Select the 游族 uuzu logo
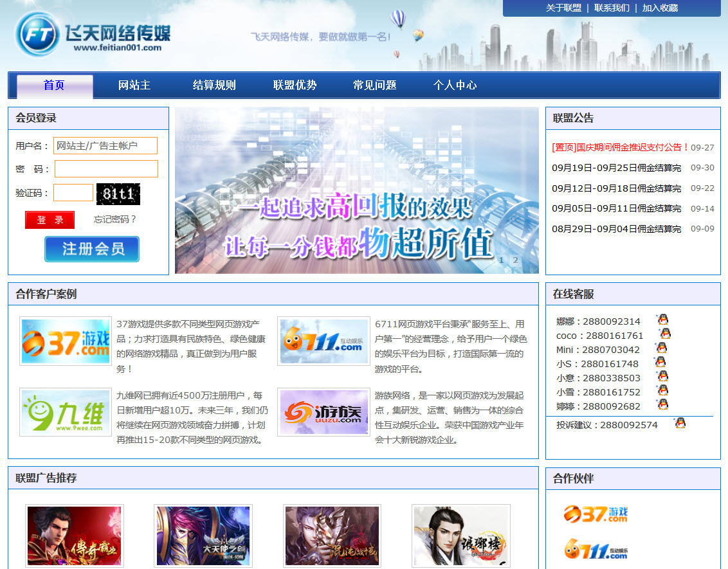The image size is (728, 569). point(323,412)
